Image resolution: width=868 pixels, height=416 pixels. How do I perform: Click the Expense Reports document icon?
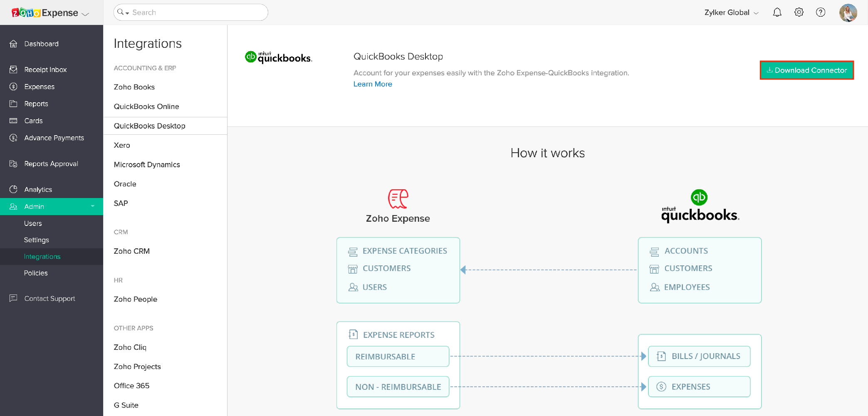(353, 334)
